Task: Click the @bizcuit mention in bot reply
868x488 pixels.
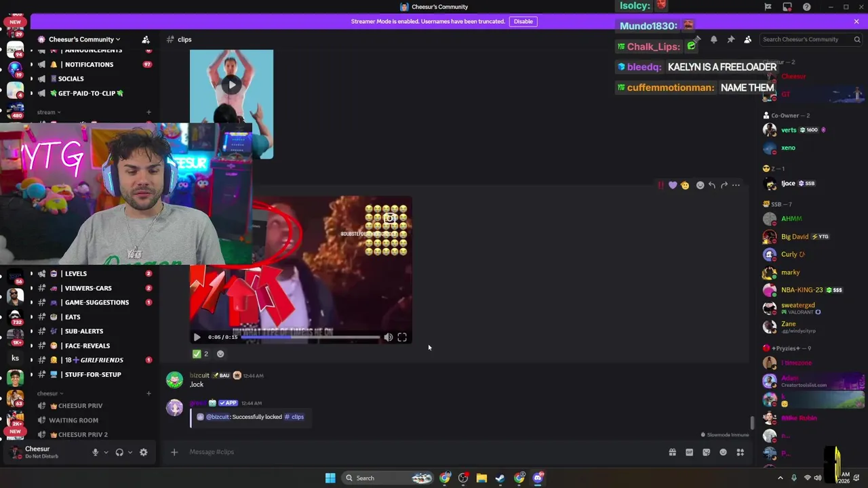Action: [x=218, y=417]
